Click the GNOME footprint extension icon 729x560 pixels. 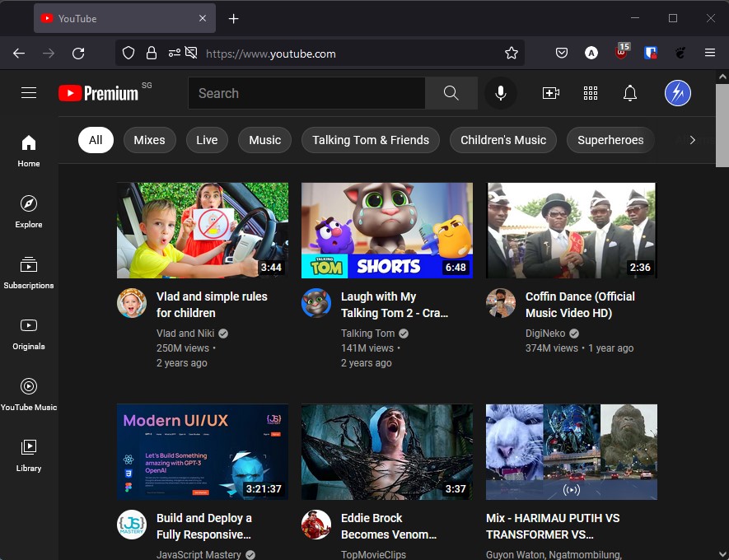click(x=680, y=53)
